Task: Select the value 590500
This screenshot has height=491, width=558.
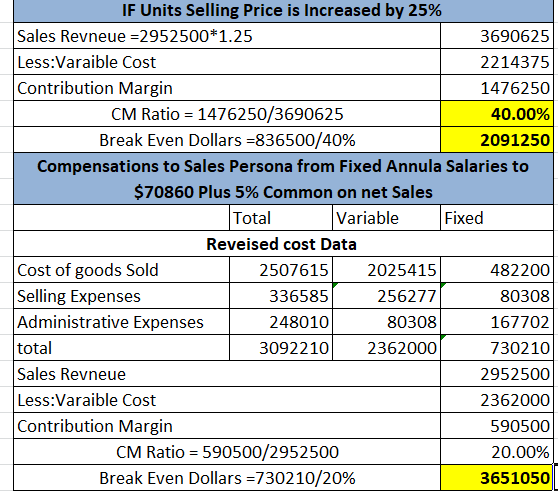Action: coord(497,426)
